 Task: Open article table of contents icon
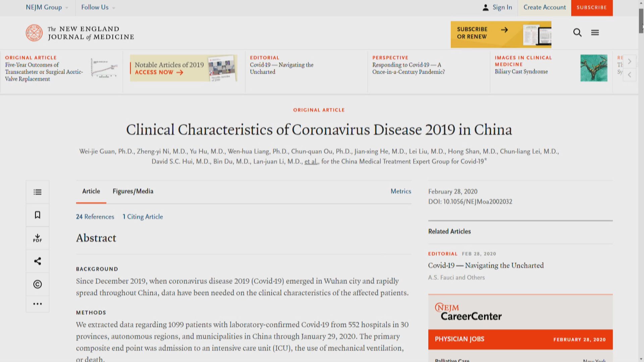[x=38, y=192]
